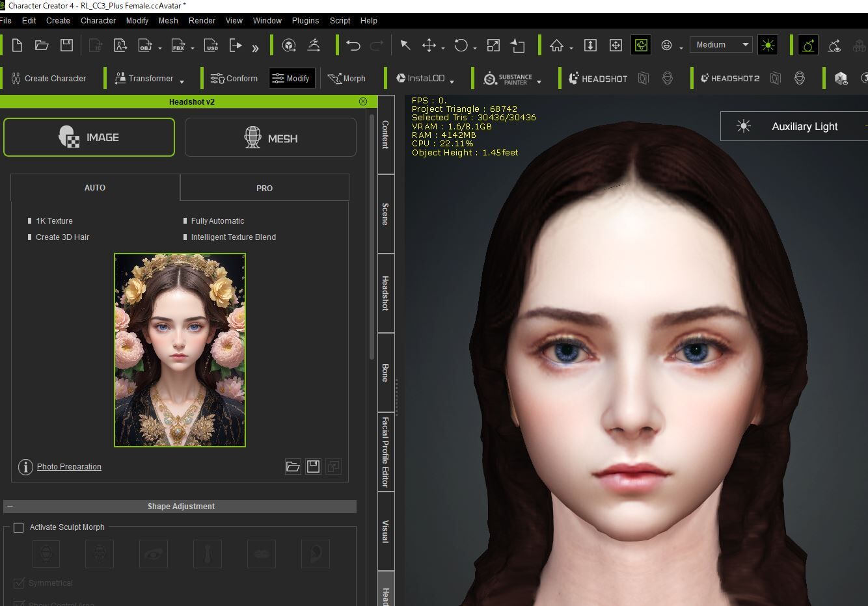Click the Home camera view icon
The image size is (868, 606).
click(556, 45)
